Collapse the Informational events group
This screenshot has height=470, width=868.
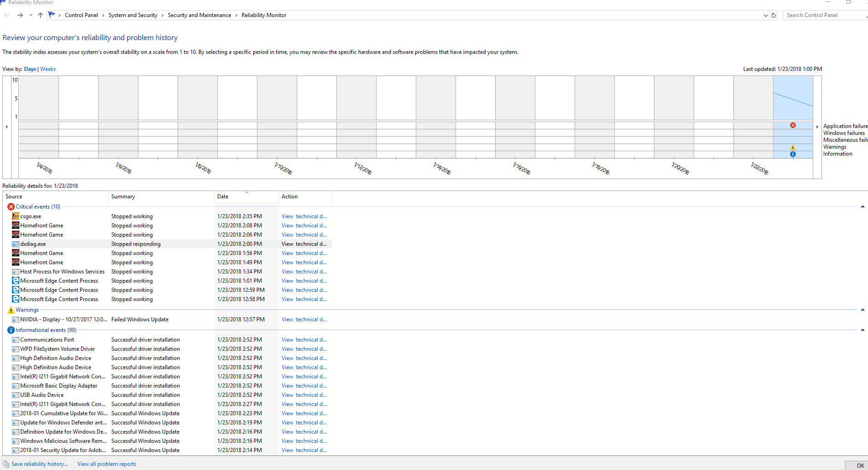click(862, 330)
